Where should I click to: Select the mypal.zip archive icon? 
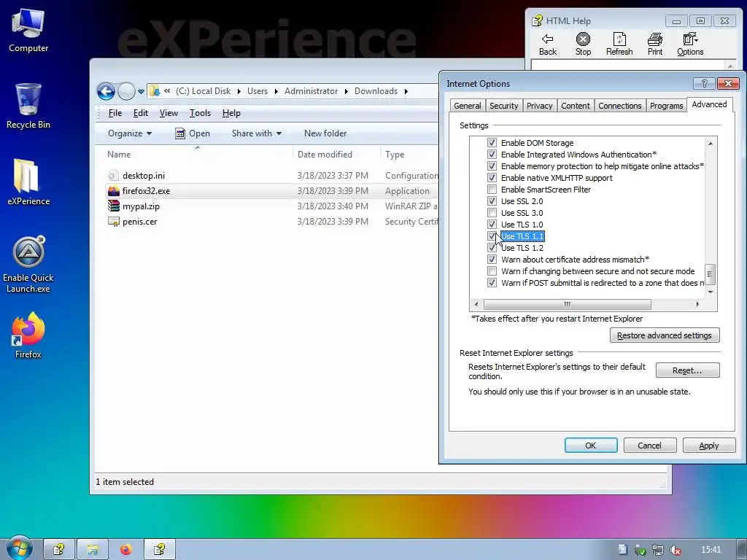click(x=113, y=206)
